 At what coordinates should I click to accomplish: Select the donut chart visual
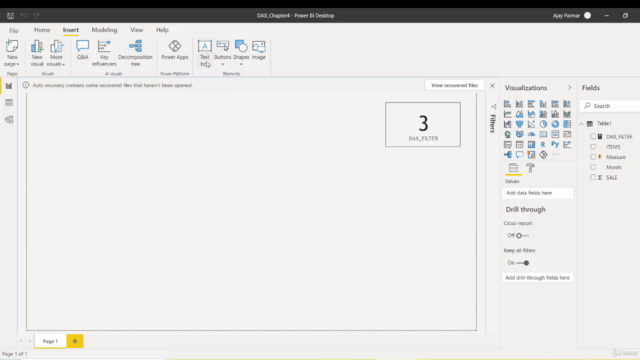[555, 124]
